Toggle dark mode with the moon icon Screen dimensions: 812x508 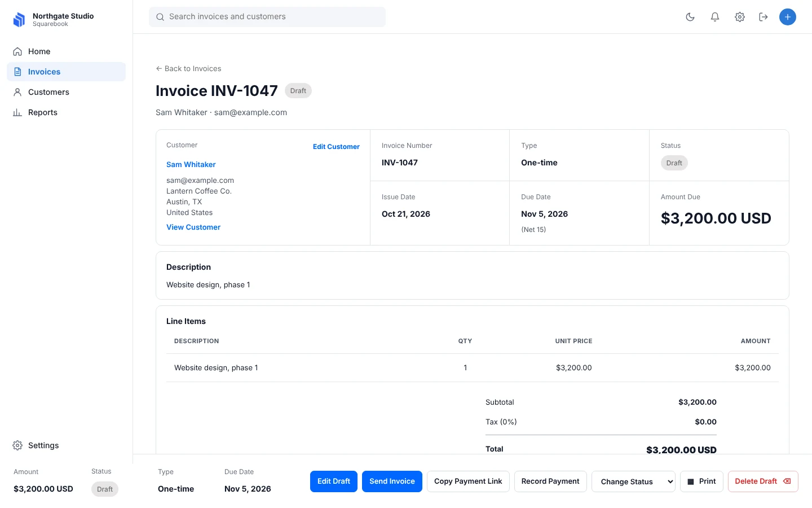coord(690,17)
